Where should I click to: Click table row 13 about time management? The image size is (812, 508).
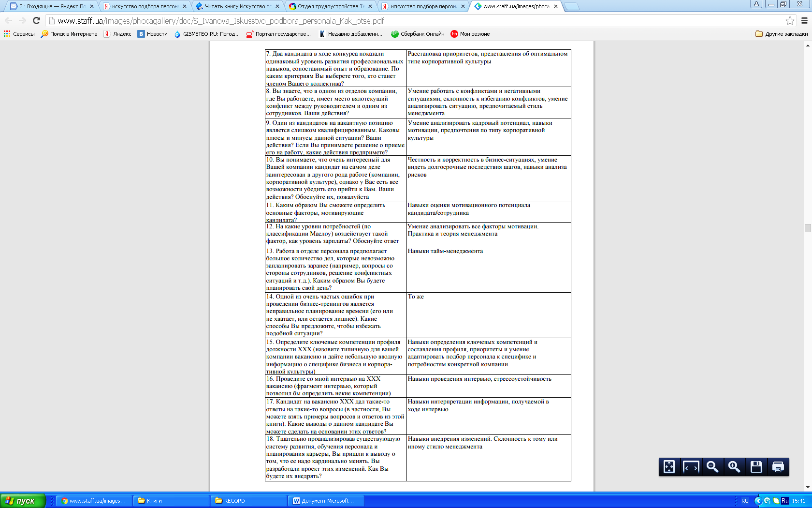tap(418, 269)
